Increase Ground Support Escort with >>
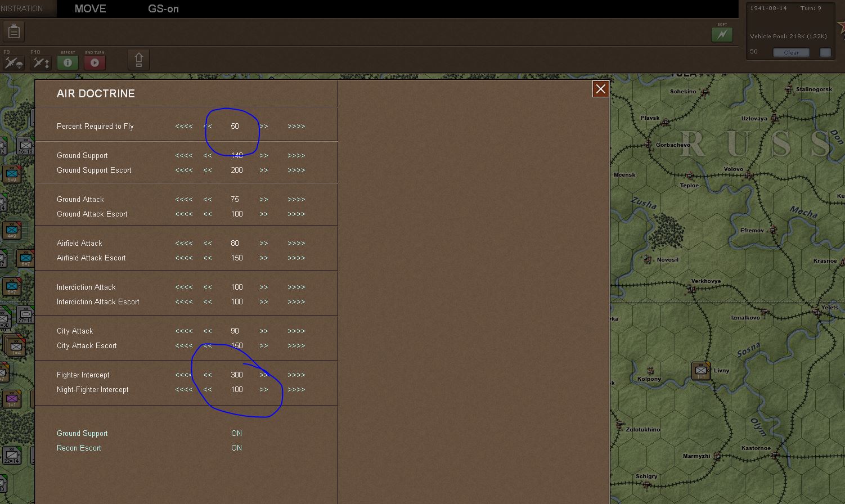 264,170
